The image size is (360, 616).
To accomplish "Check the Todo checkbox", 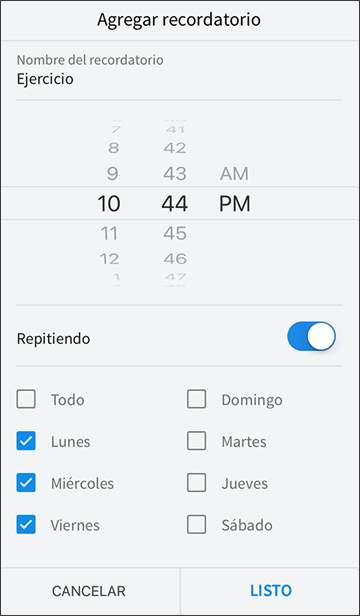I will coord(26,399).
